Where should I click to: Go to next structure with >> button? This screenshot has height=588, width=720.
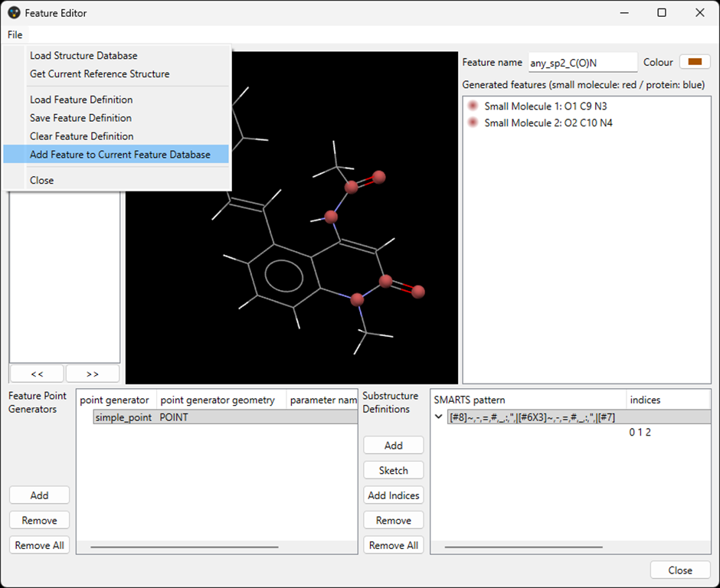pos(92,374)
